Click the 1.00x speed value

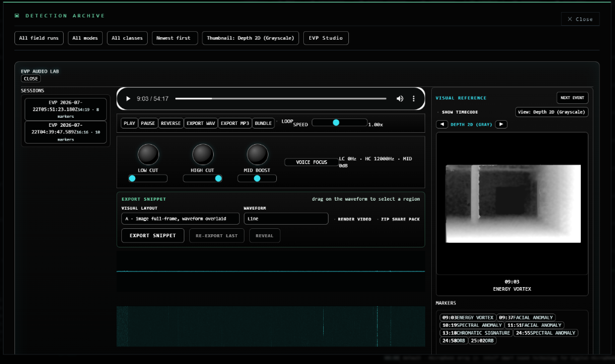[375, 125]
